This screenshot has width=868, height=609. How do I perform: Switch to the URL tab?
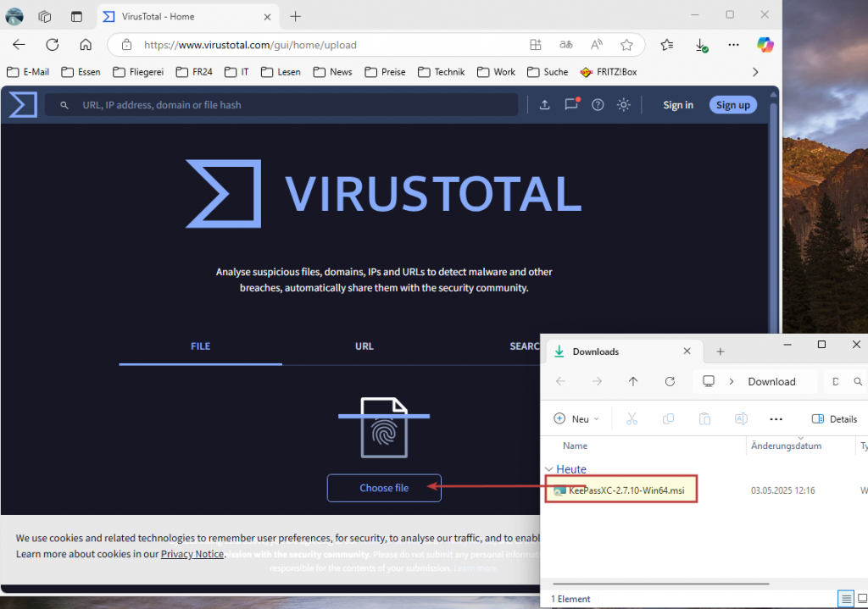tap(364, 346)
